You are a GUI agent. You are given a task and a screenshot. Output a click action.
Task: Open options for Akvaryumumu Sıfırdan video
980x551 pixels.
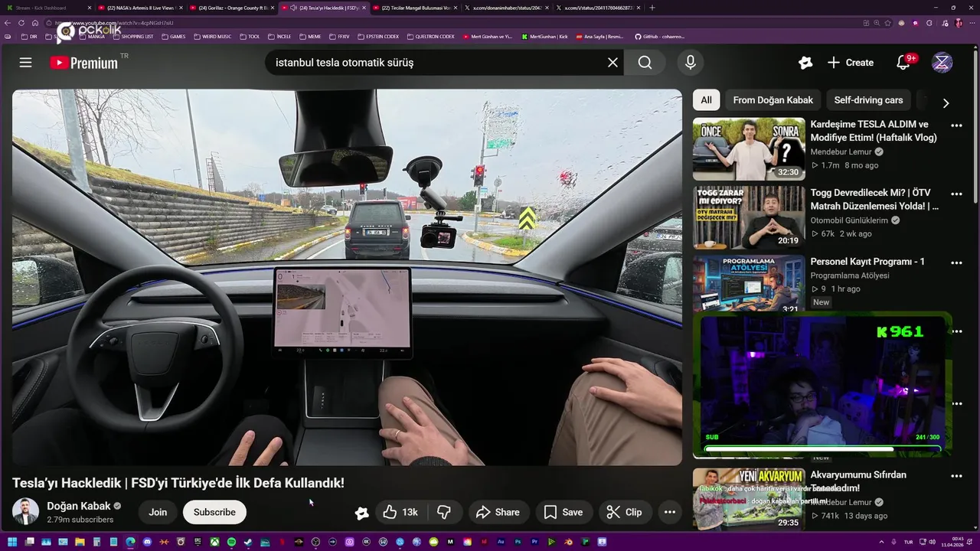point(956,476)
